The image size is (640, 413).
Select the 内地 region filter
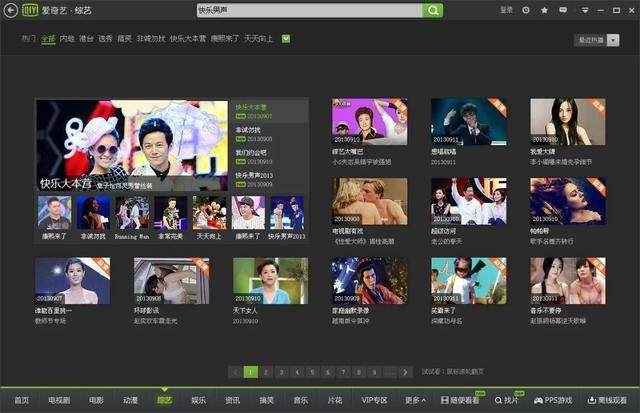[67, 39]
